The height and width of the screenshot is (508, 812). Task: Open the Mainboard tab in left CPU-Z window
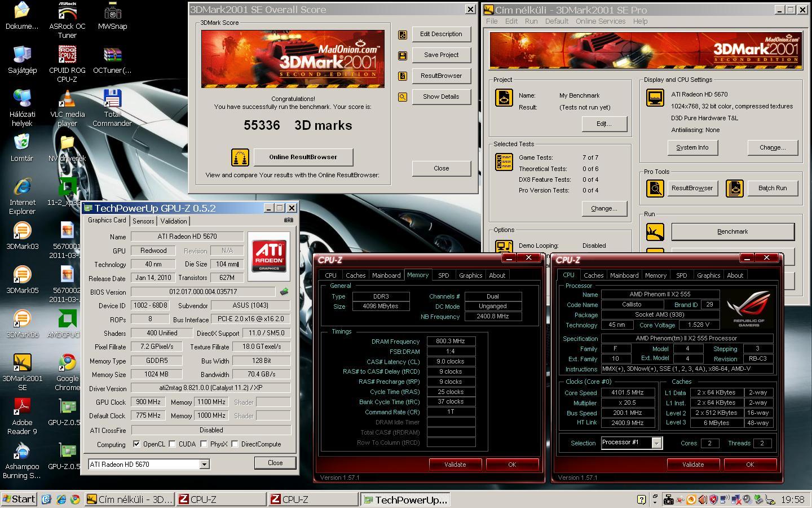click(386, 275)
